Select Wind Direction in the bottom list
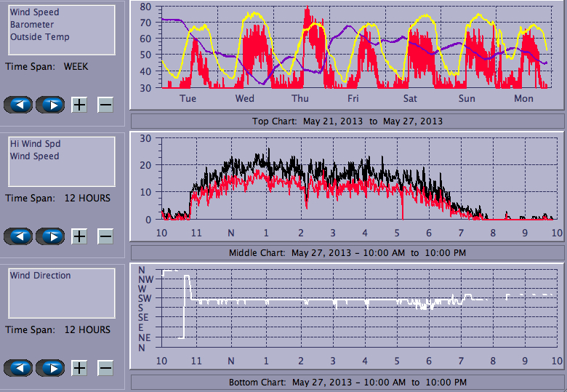The height and width of the screenshot is (392, 567). pos(40,276)
